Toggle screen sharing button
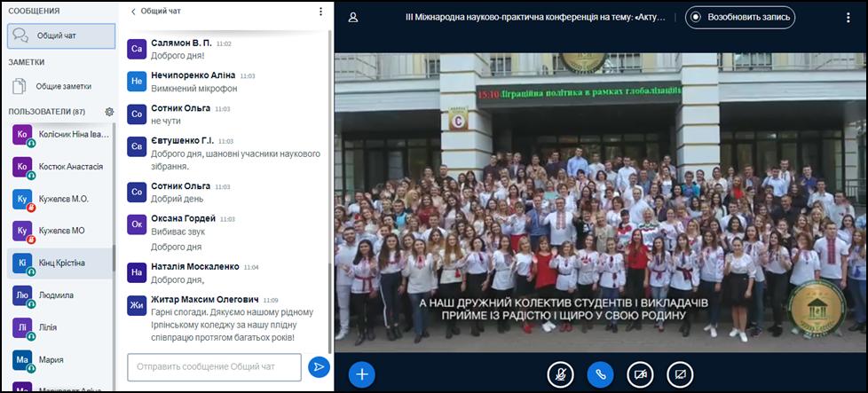868x393 pixels. [x=681, y=374]
